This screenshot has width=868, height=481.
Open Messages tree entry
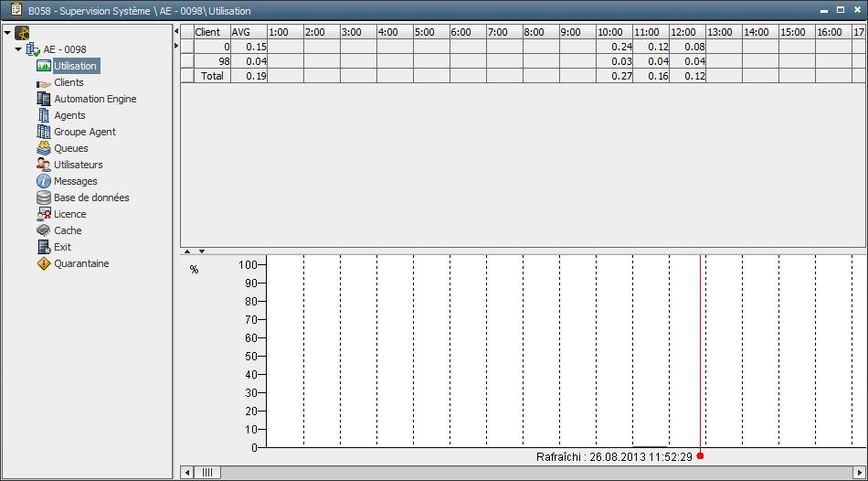click(75, 181)
